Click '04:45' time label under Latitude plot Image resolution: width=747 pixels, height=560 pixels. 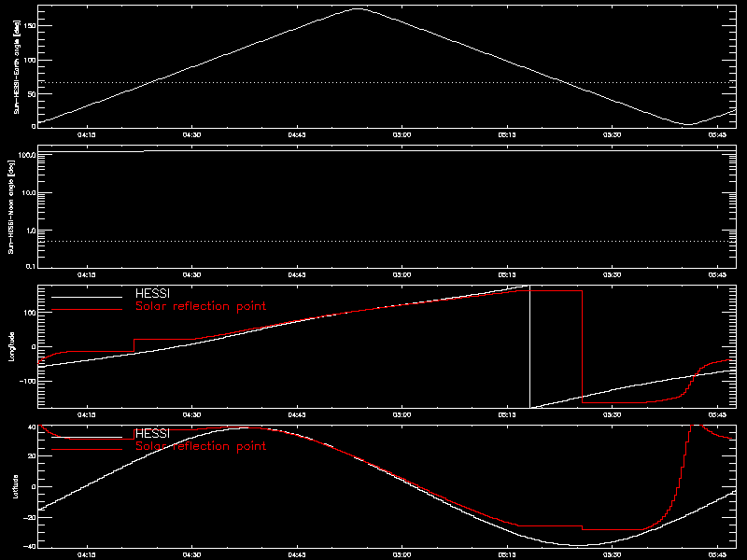[x=297, y=555]
